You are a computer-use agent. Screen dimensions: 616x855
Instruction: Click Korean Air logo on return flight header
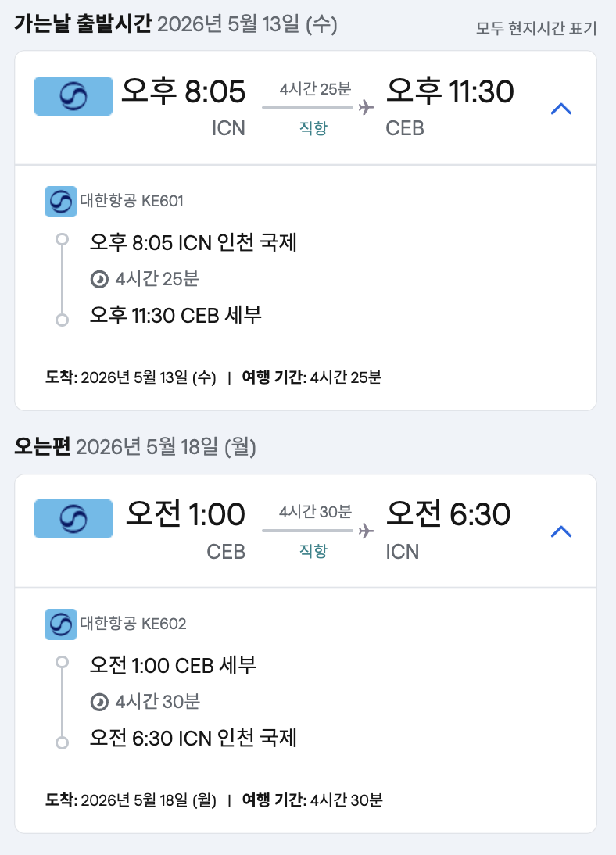point(73,519)
